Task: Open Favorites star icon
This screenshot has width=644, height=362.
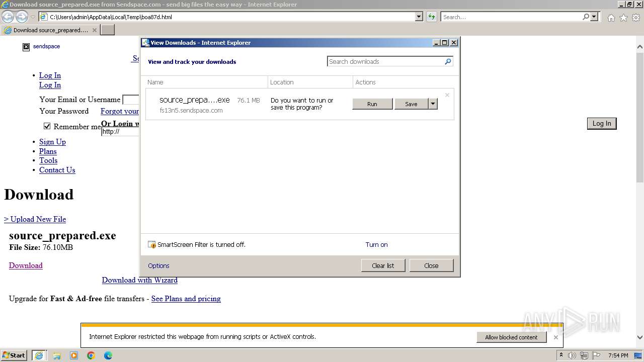Action: click(x=623, y=18)
